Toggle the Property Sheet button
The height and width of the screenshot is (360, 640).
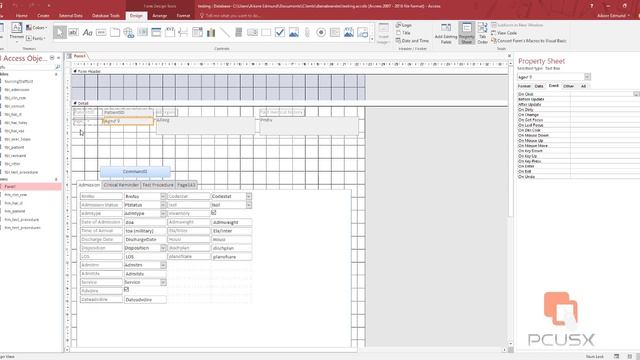(x=467, y=33)
